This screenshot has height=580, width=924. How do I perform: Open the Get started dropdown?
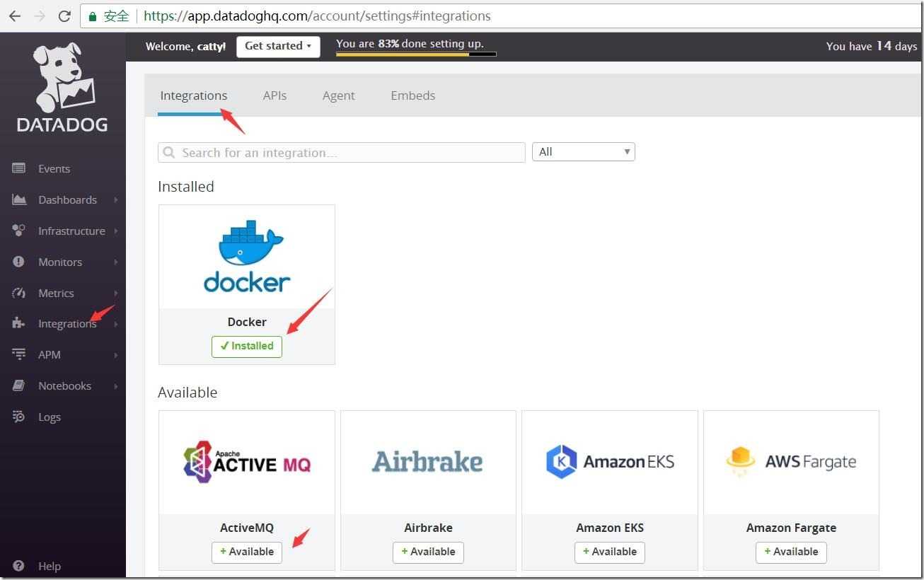278,47
